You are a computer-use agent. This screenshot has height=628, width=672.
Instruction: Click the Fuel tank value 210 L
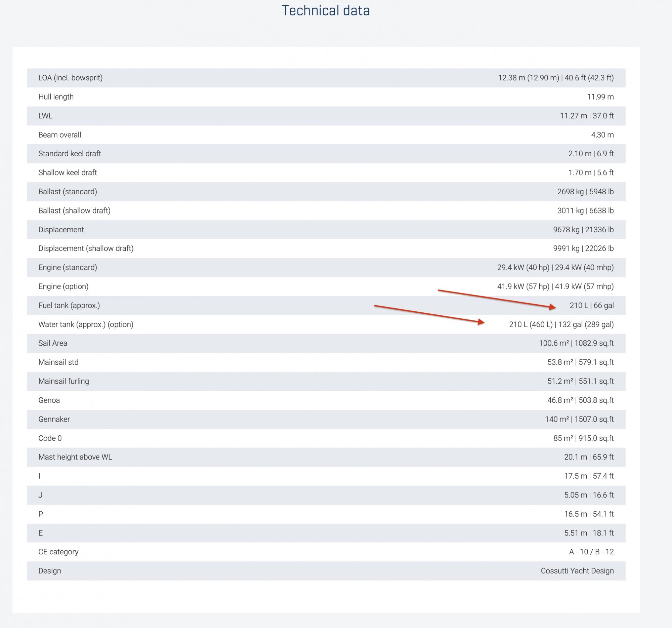pos(579,305)
